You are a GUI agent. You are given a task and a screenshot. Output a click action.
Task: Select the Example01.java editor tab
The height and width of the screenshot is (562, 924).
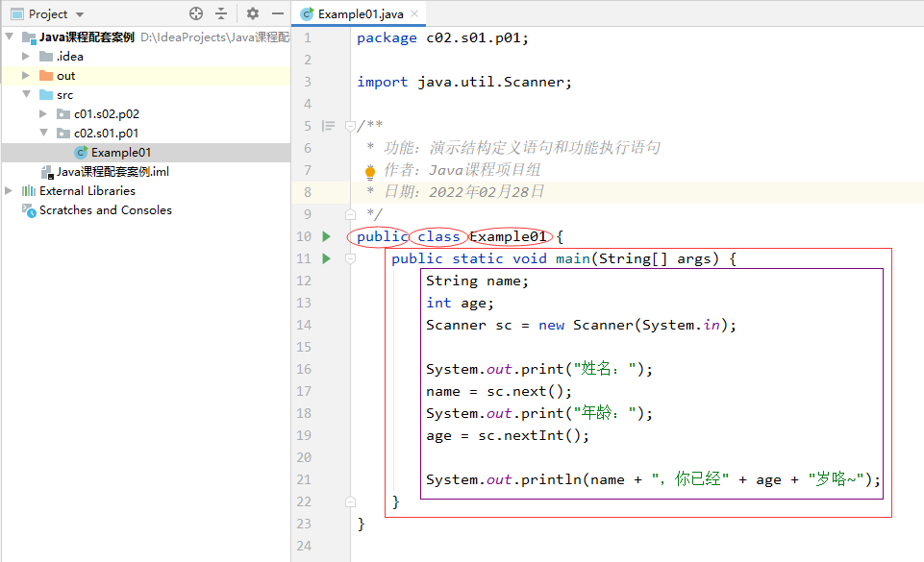point(360,13)
